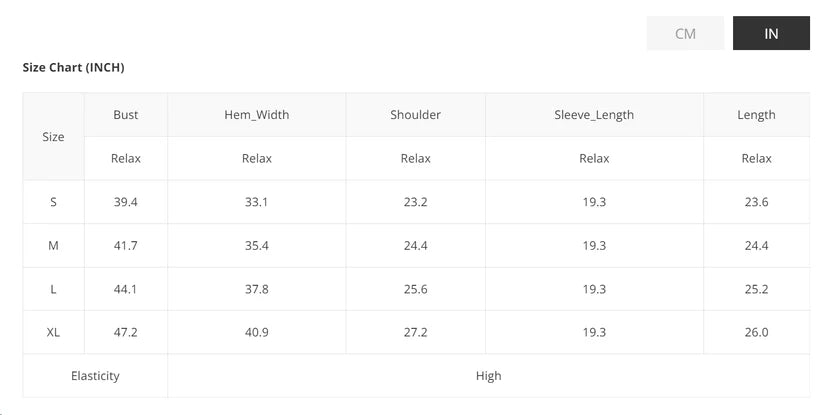Image resolution: width=823 pixels, height=415 pixels.
Task: Select the M size row label
Action: pyautogui.click(x=54, y=246)
